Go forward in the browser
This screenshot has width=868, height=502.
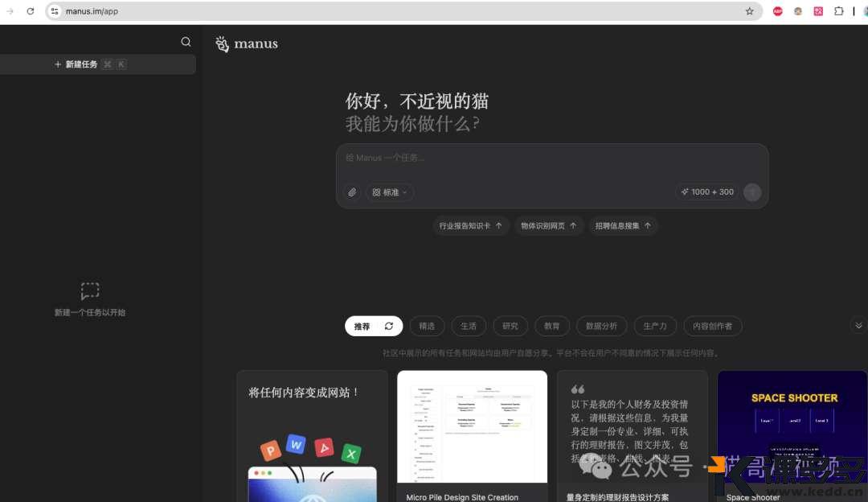10,11
